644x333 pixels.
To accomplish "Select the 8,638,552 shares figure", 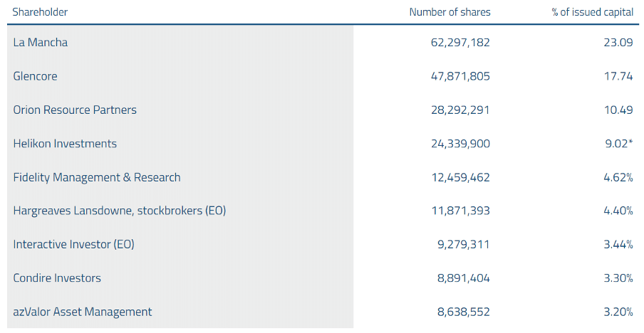I will click(x=464, y=312).
